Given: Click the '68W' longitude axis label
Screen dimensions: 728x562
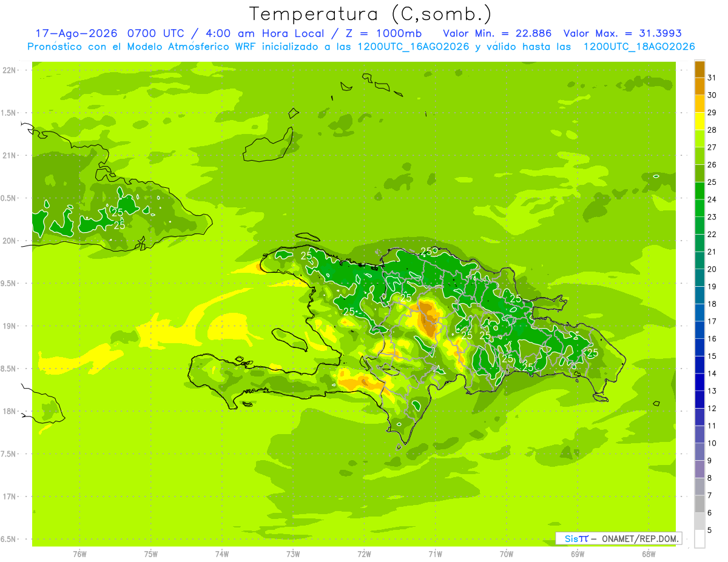Looking at the screenshot, I should (x=649, y=554).
